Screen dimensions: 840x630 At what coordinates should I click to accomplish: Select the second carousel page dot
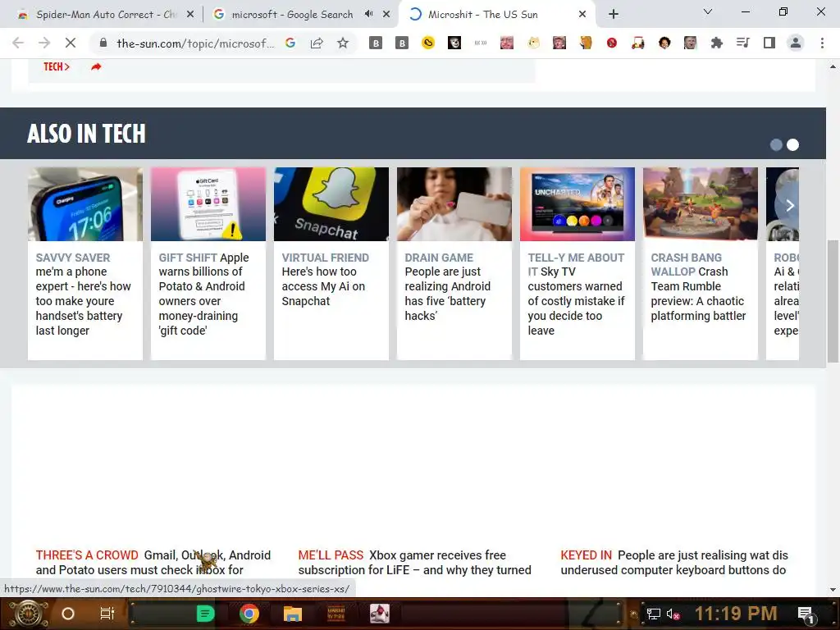(793, 144)
